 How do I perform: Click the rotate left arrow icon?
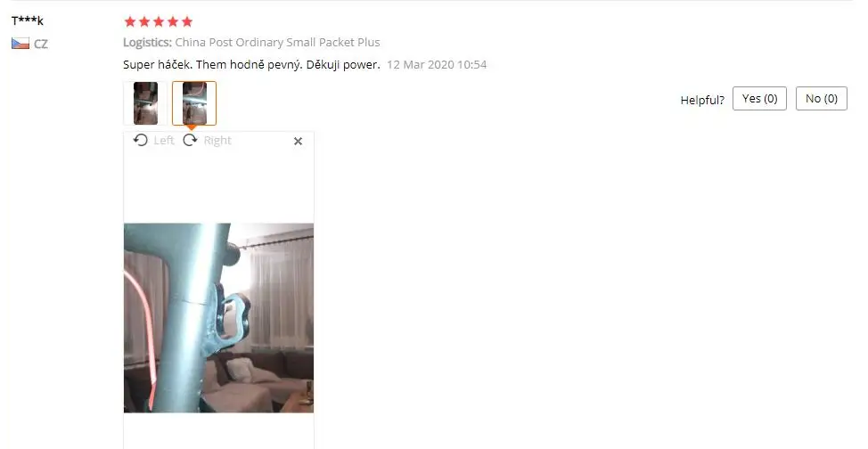click(141, 140)
